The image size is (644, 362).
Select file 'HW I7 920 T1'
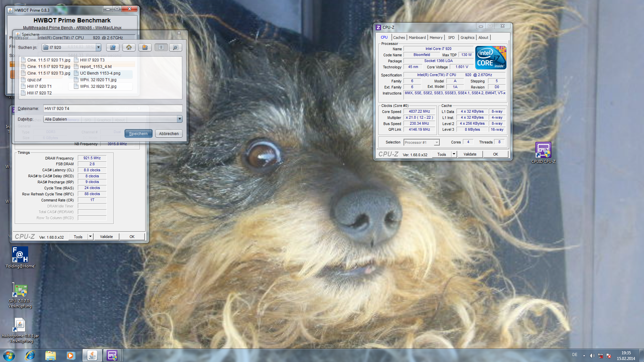tap(36, 86)
